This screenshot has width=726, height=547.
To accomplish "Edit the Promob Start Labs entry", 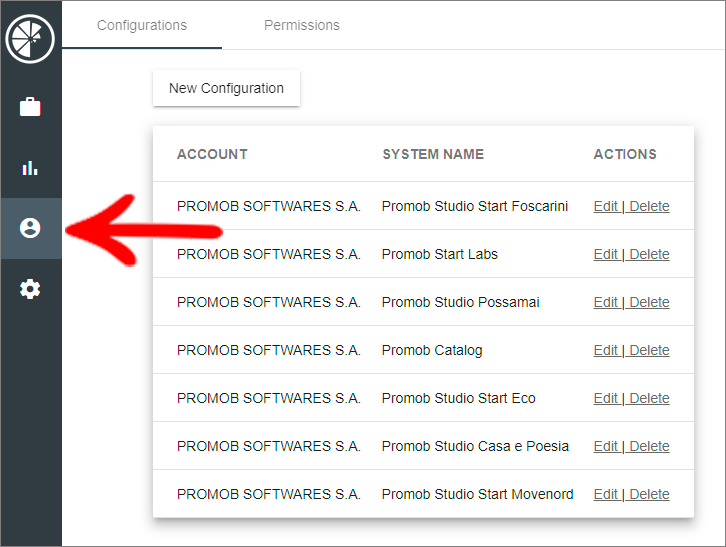I will tap(606, 254).
